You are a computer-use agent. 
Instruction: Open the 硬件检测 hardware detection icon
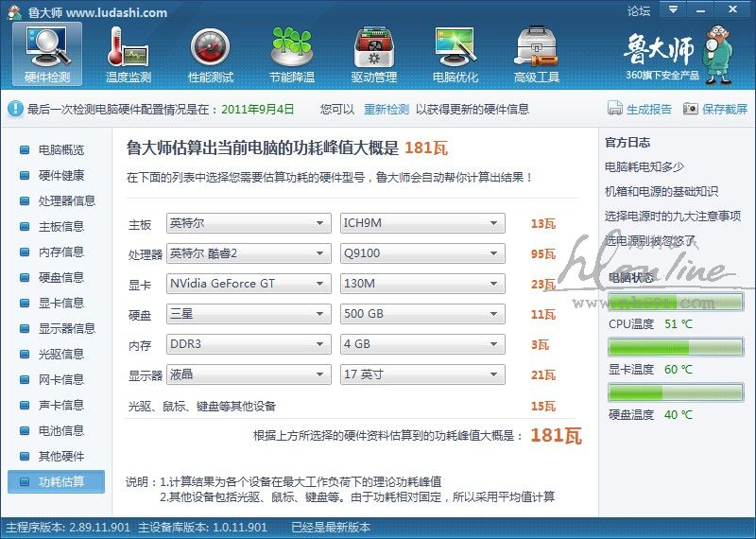(47, 47)
